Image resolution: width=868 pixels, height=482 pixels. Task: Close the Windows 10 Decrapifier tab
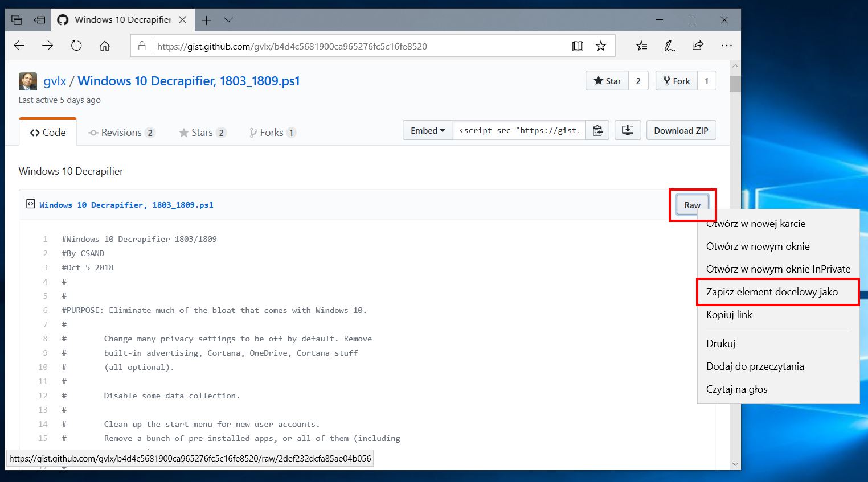point(183,20)
